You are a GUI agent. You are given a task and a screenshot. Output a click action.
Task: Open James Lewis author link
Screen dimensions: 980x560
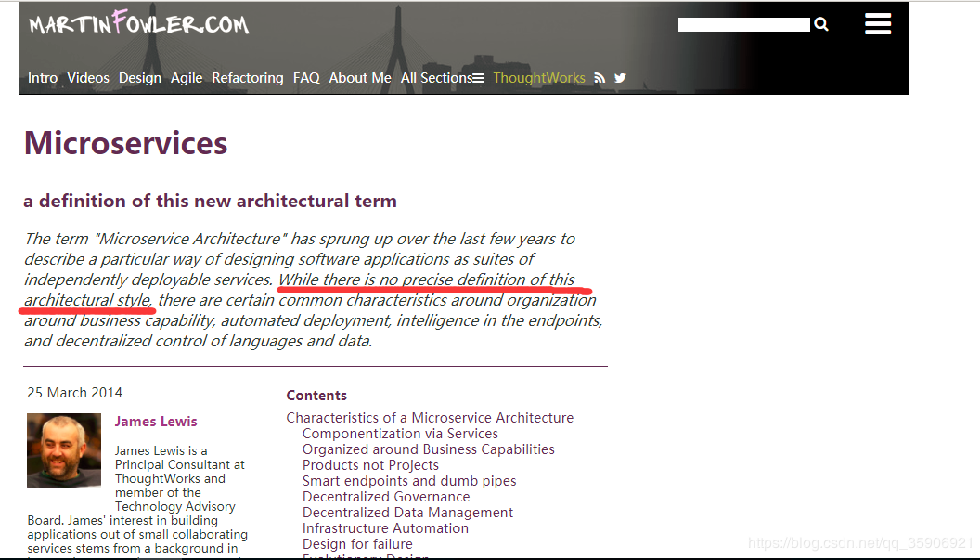click(x=156, y=422)
